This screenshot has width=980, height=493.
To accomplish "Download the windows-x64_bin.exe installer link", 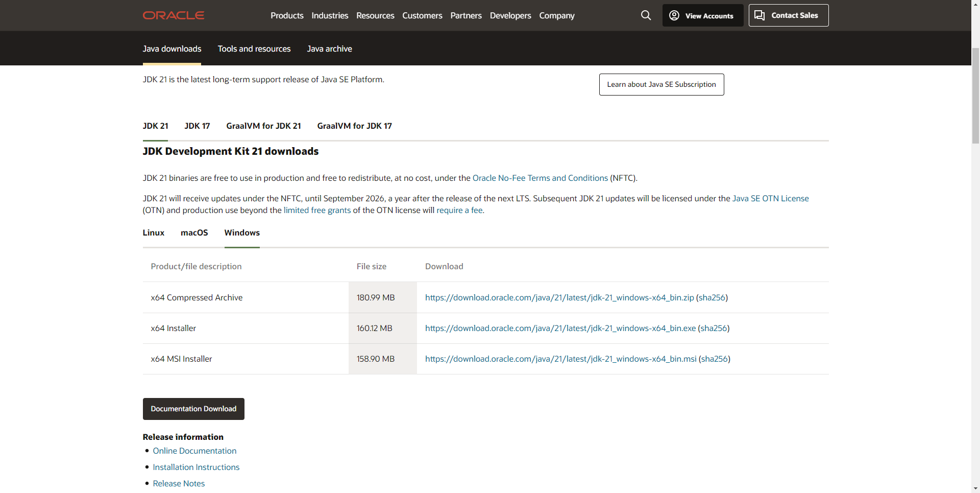I will click(x=560, y=328).
